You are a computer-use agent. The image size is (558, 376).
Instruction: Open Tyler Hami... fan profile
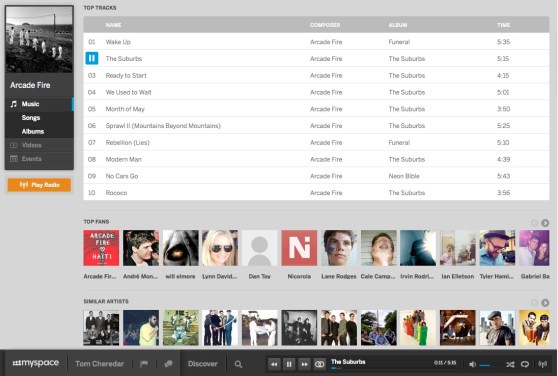497,248
